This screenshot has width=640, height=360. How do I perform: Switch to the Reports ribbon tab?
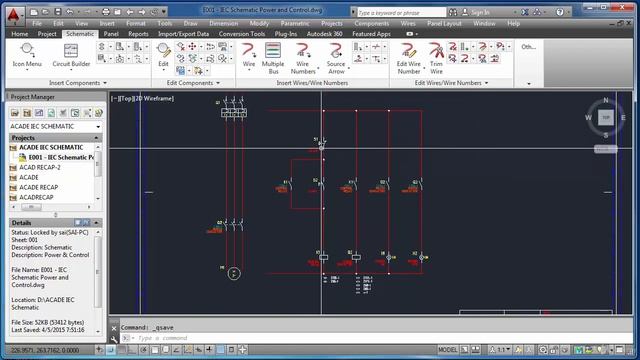tap(138, 34)
